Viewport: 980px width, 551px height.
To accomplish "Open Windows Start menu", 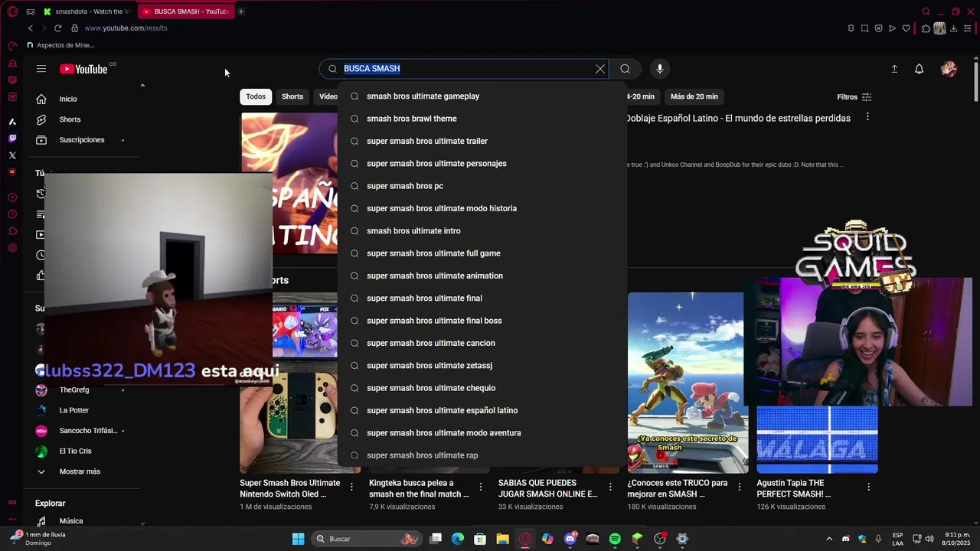I will click(298, 539).
